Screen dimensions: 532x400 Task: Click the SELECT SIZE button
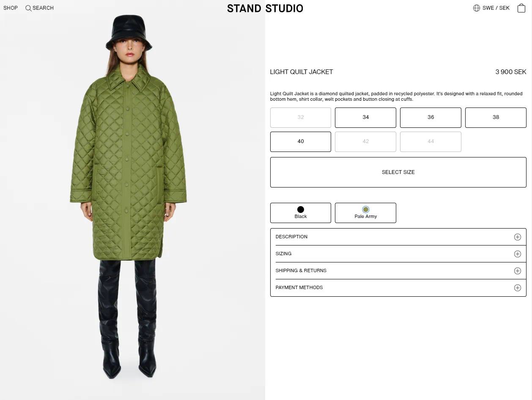pos(398,172)
